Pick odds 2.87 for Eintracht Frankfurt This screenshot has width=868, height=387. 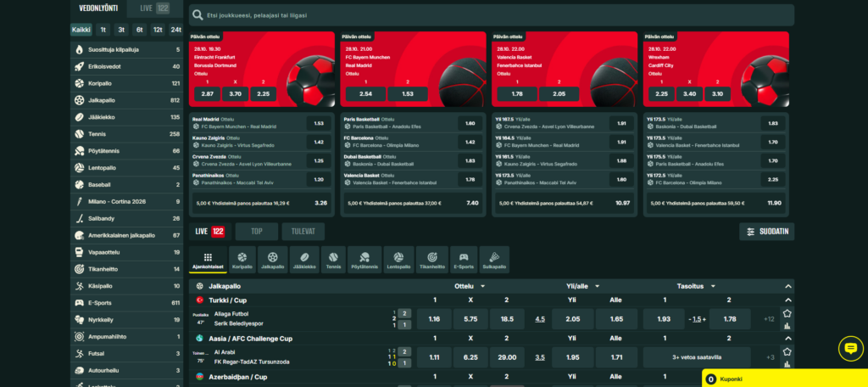[207, 94]
